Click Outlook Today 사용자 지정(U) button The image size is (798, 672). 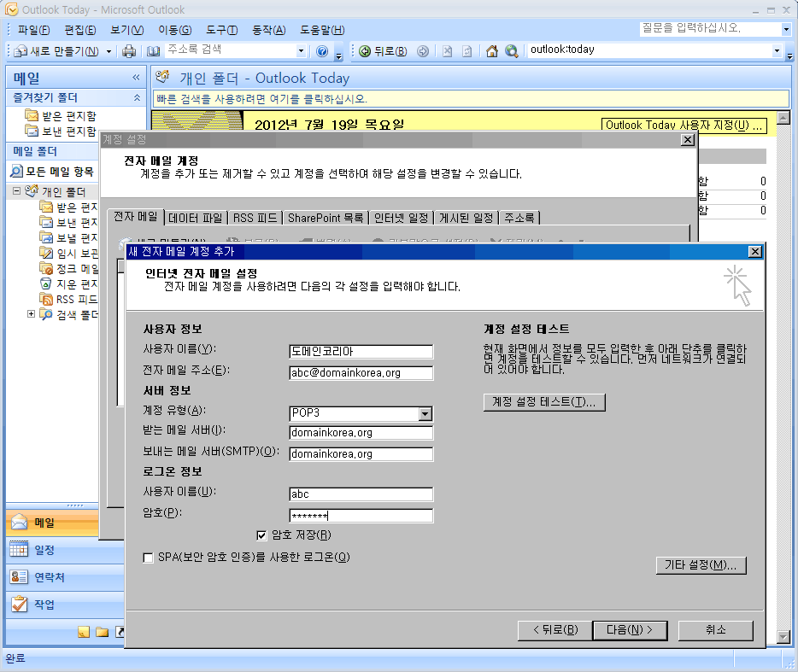point(684,126)
